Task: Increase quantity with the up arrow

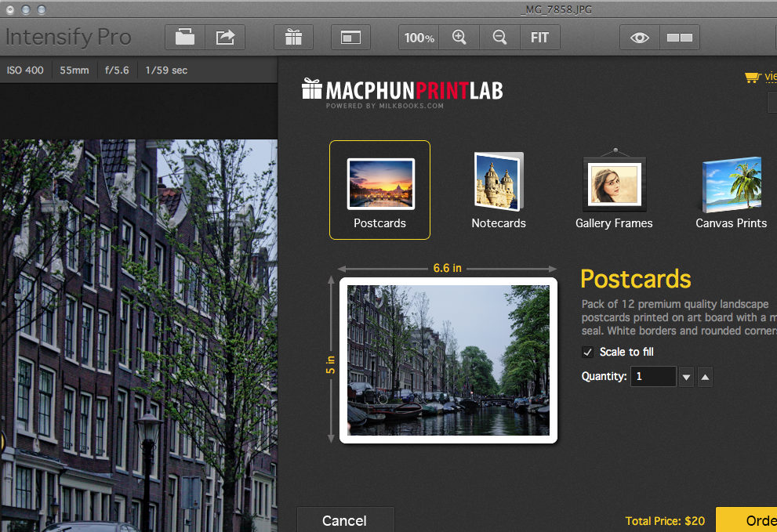Action: click(705, 377)
